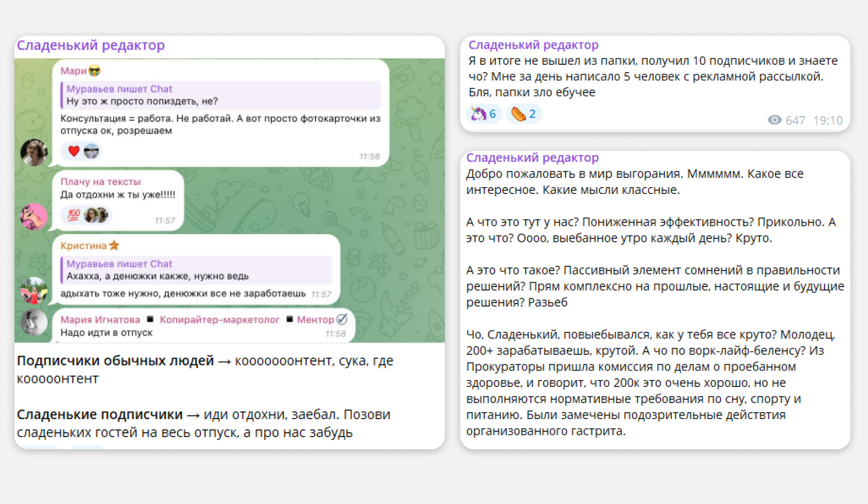Viewport: 868px width, 504px height.
Task: Open quoted reply 'Ну это ж просто'
Action: [221, 95]
